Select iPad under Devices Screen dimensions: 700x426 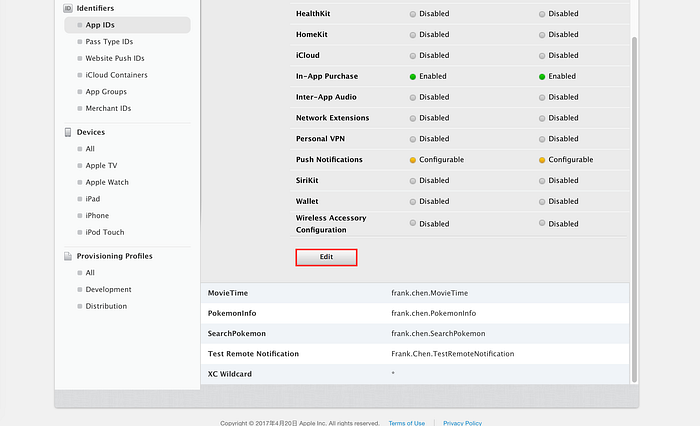point(92,199)
